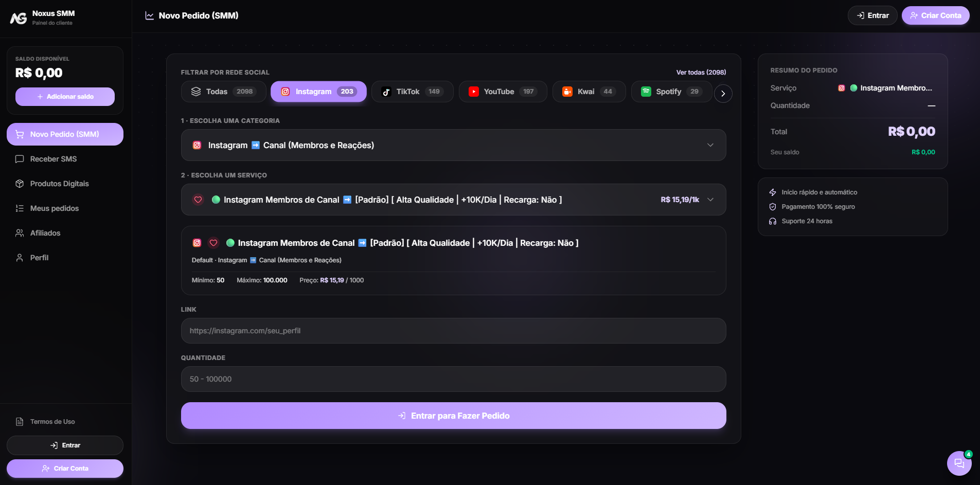Image resolution: width=980 pixels, height=485 pixels.
Task: Click Entrar button at sidebar bottom
Action: click(65, 445)
